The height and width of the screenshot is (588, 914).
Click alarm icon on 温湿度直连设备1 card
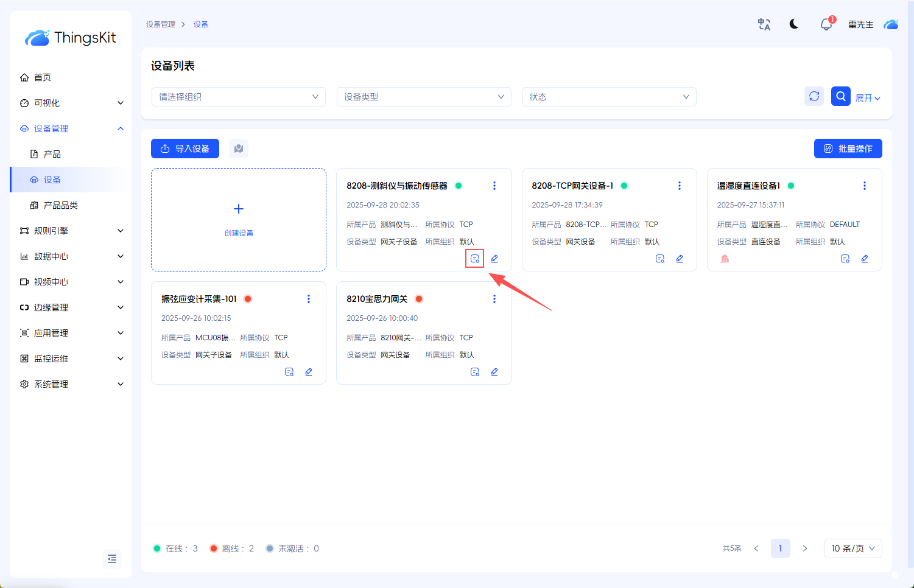725,259
